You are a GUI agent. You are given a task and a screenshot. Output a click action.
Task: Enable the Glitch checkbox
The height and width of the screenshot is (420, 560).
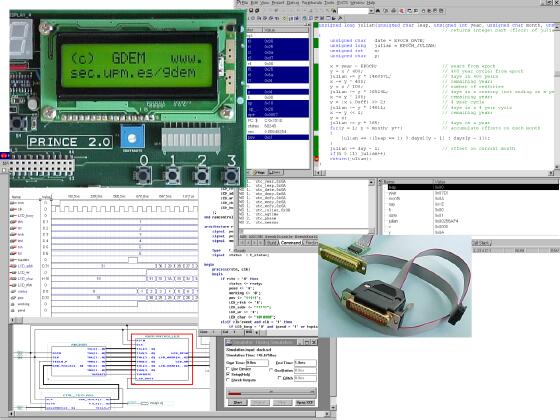tap(280, 378)
